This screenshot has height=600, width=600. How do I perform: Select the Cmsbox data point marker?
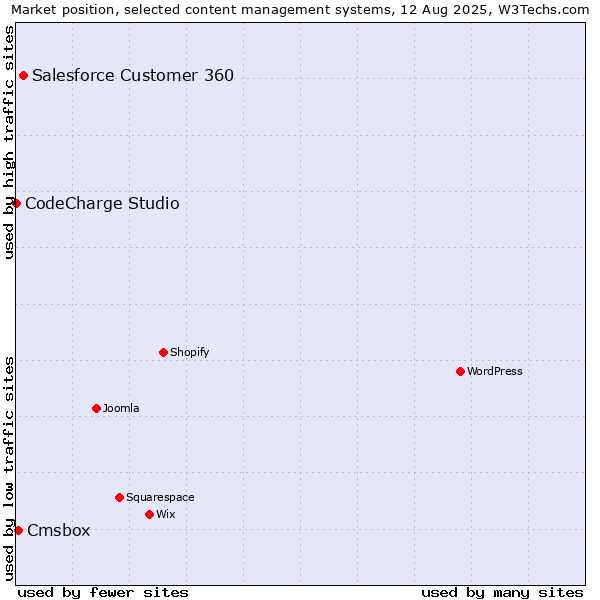(18, 530)
